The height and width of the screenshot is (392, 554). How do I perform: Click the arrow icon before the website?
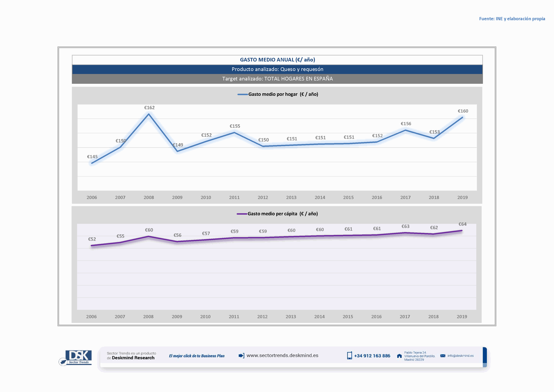pyautogui.click(x=241, y=355)
